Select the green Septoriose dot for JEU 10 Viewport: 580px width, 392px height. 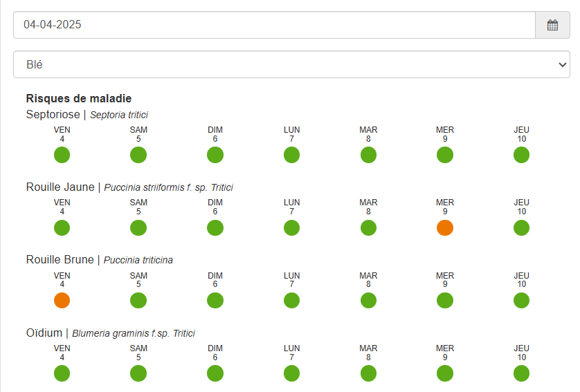[x=521, y=155]
